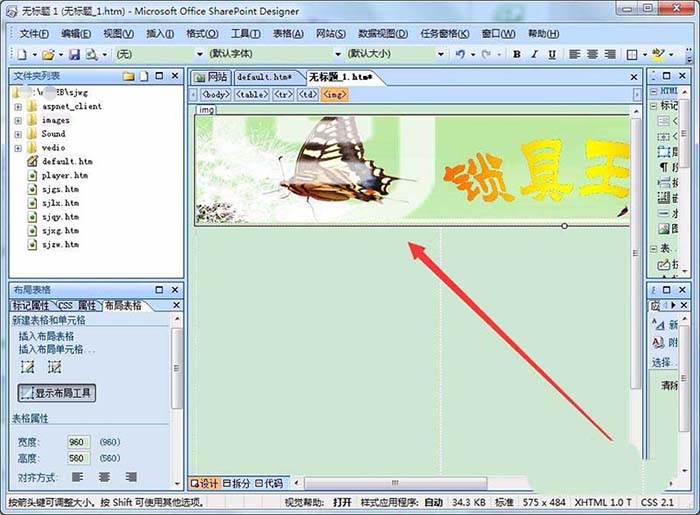Viewport: 700px width, 515px height.
Task: Click the Italic formatting icon
Action: pyautogui.click(x=534, y=54)
